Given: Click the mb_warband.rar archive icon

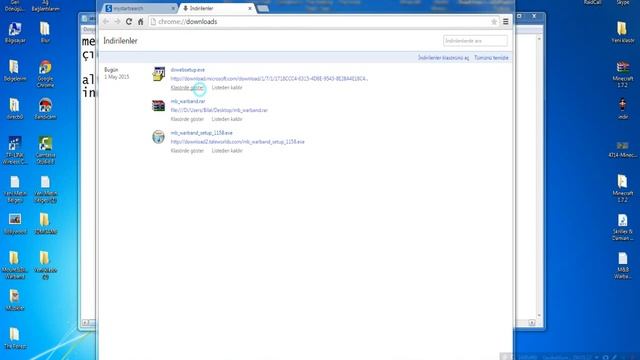Looking at the screenshot, I should 158,106.
